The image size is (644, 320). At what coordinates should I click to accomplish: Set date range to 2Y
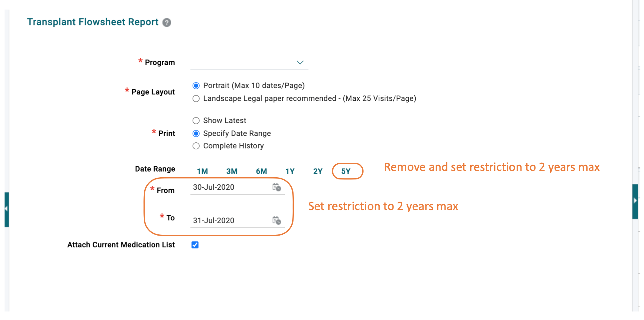(x=318, y=171)
